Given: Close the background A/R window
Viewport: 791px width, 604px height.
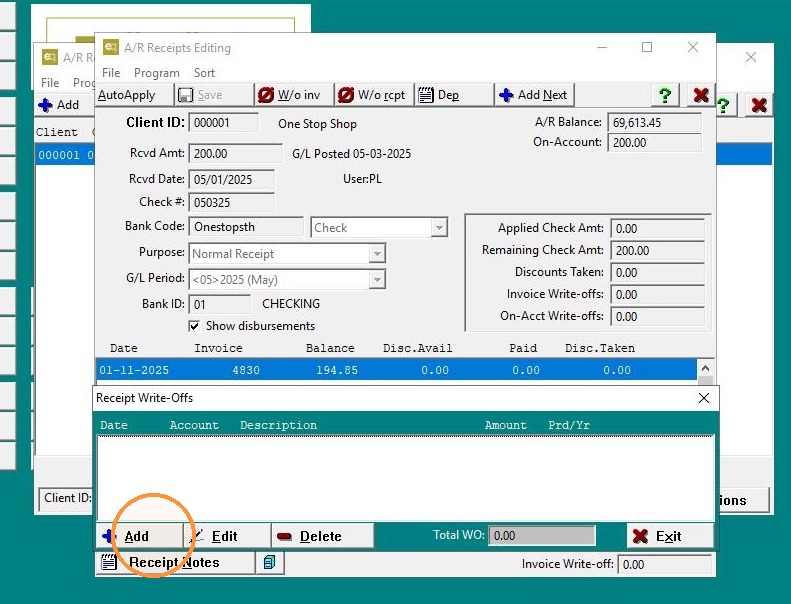Looking at the screenshot, I should tap(751, 57).
